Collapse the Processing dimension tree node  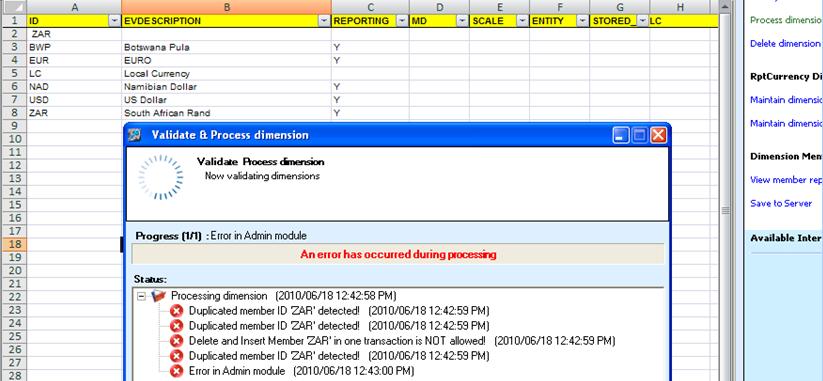(141, 297)
